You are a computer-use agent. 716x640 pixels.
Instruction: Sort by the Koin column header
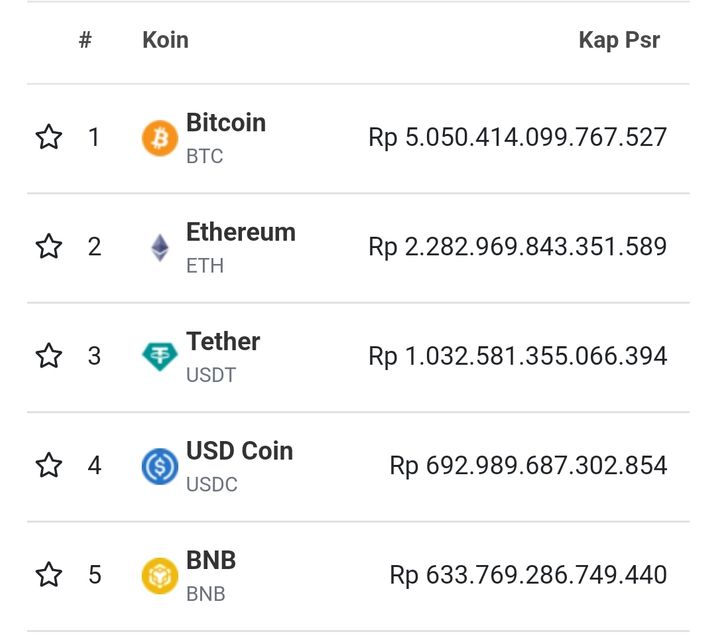click(x=165, y=41)
